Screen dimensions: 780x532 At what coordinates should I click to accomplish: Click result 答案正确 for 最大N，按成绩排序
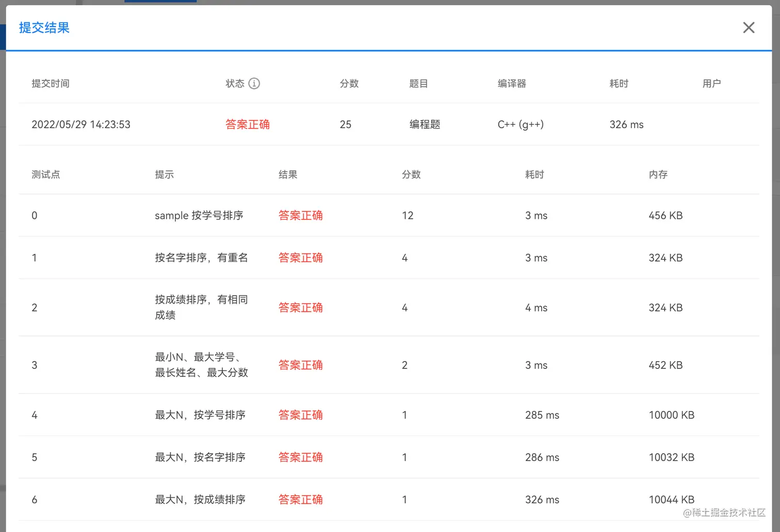click(x=301, y=500)
